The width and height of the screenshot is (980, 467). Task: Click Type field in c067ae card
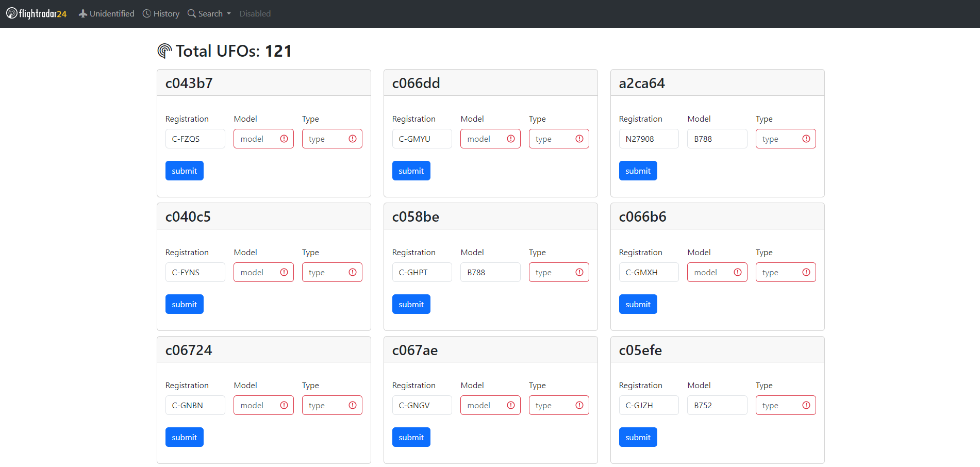click(x=559, y=405)
